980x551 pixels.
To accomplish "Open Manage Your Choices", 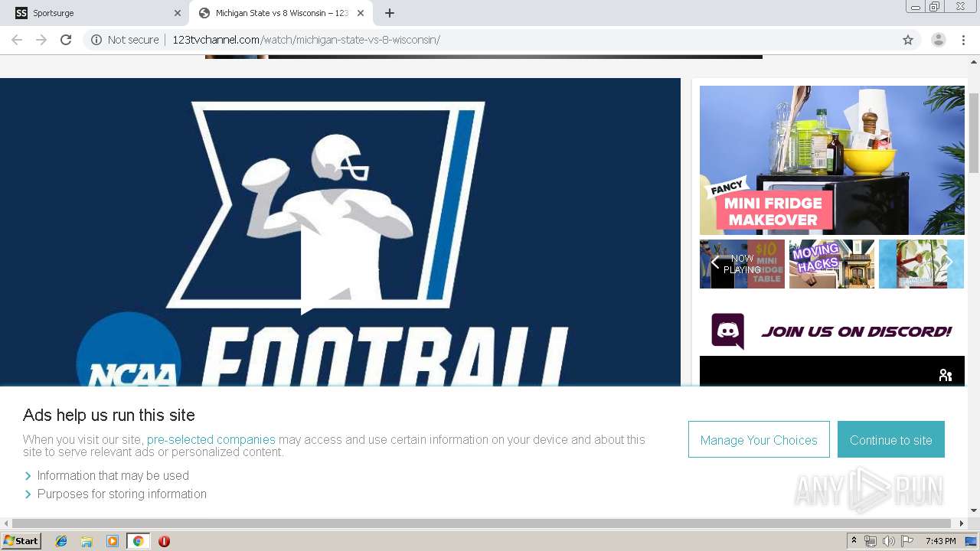I will click(x=759, y=439).
